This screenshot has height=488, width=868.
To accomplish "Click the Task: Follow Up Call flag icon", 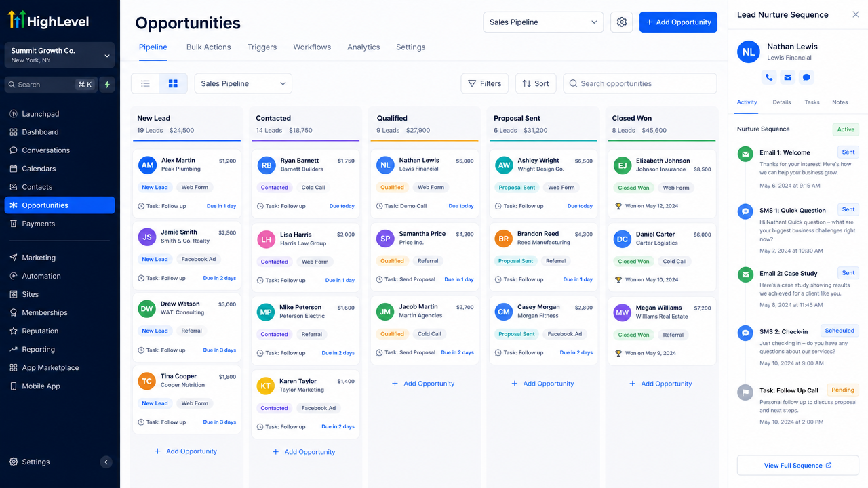I will [745, 392].
